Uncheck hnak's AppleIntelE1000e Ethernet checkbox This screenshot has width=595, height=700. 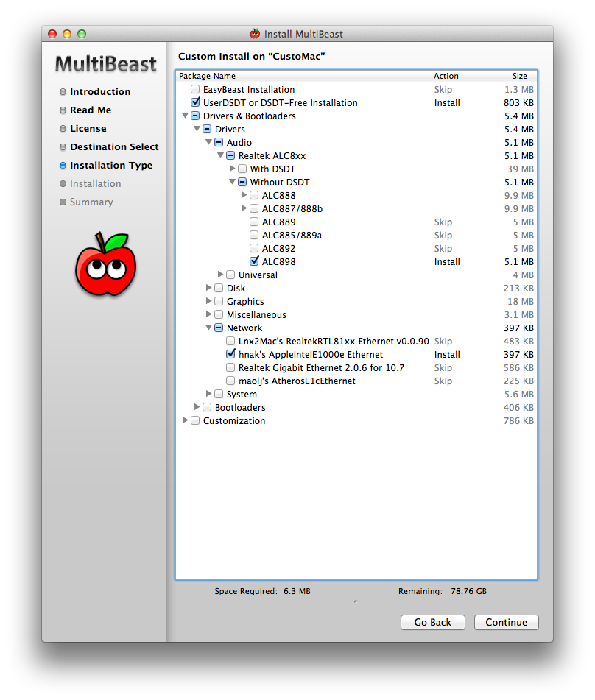coord(230,354)
